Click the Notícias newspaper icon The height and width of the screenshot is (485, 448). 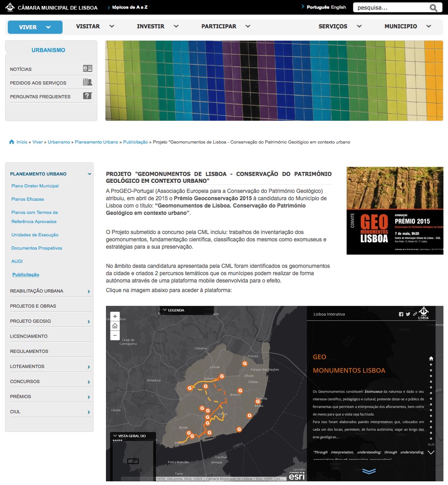[x=87, y=69]
